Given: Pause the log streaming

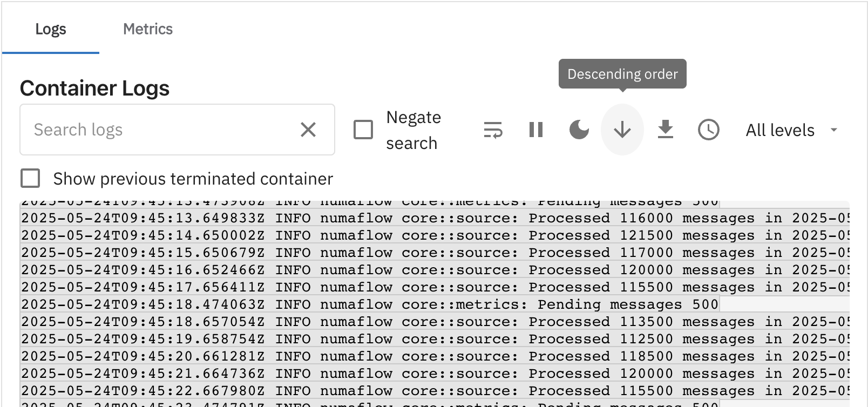Looking at the screenshot, I should [x=536, y=130].
